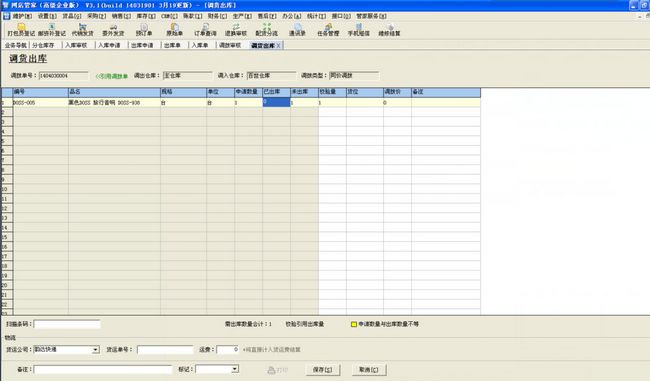This screenshot has height=381, width=650.
Task: Click the 申请数量 column header
Action: click(248, 92)
